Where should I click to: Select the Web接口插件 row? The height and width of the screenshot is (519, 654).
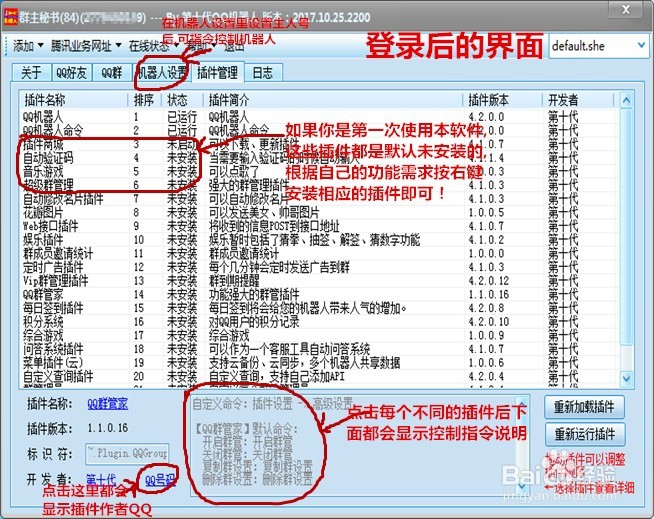point(319,226)
